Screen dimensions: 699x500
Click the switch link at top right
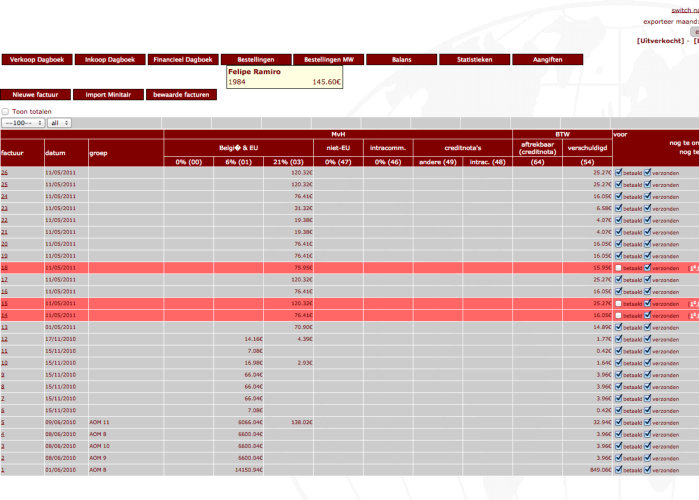tap(685, 10)
